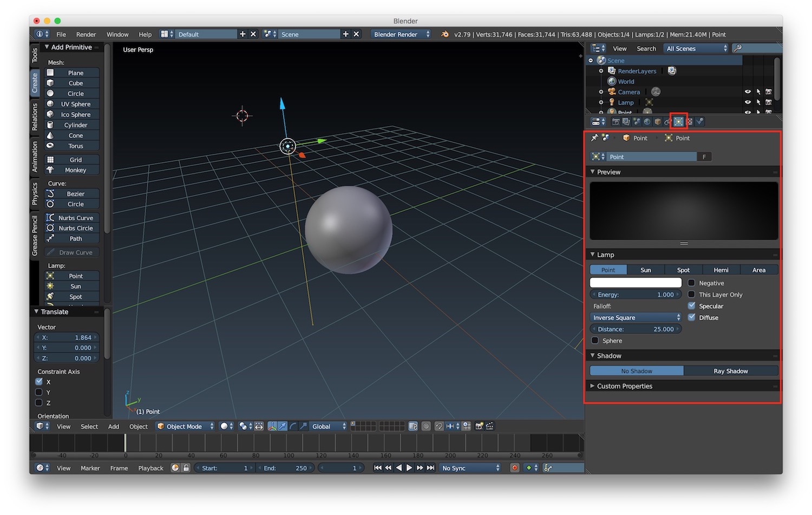The image size is (812, 515).
Task: Select the Sun lamp type
Action: click(x=646, y=270)
